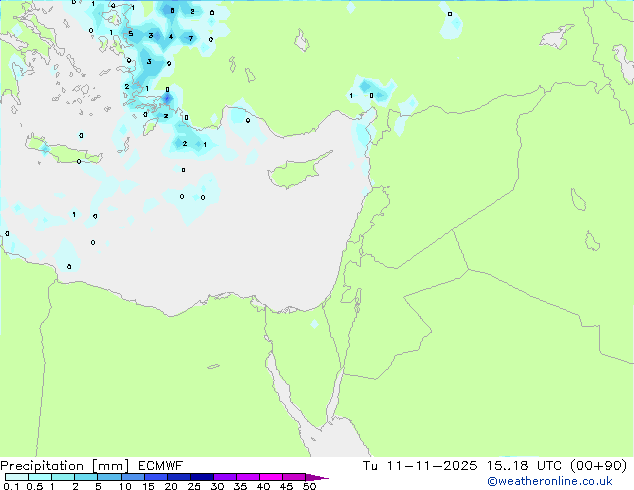Select the island of Crete on the map
The height and width of the screenshot is (490, 634).
[64, 150]
